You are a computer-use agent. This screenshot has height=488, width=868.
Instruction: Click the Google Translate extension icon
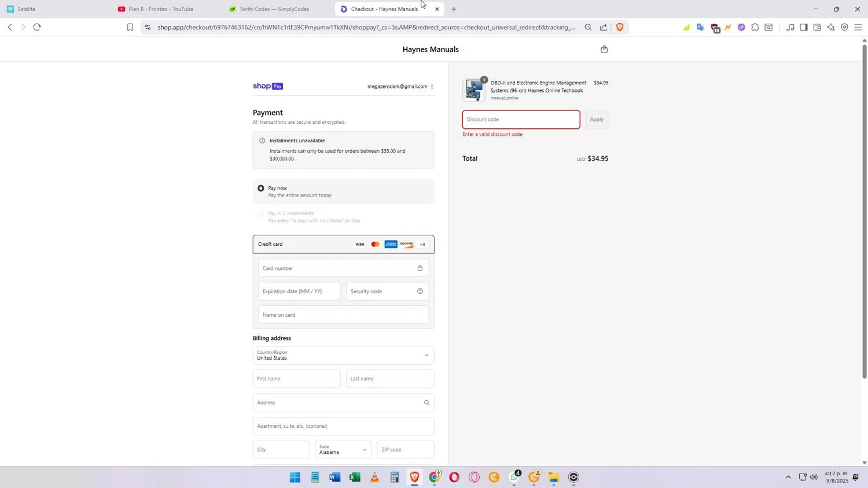[x=700, y=27]
